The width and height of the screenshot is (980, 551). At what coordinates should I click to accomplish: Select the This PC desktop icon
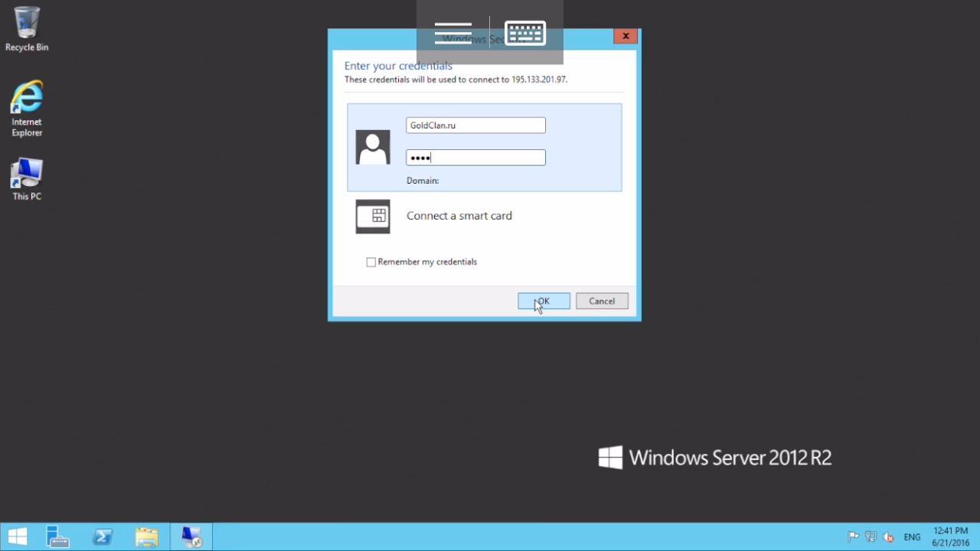pyautogui.click(x=27, y=180)
